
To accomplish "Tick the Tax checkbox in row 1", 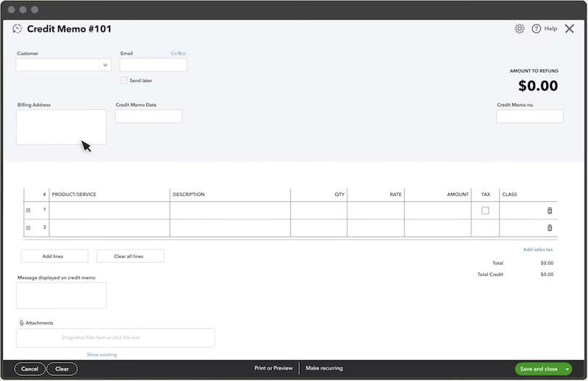I will (485, 211).
